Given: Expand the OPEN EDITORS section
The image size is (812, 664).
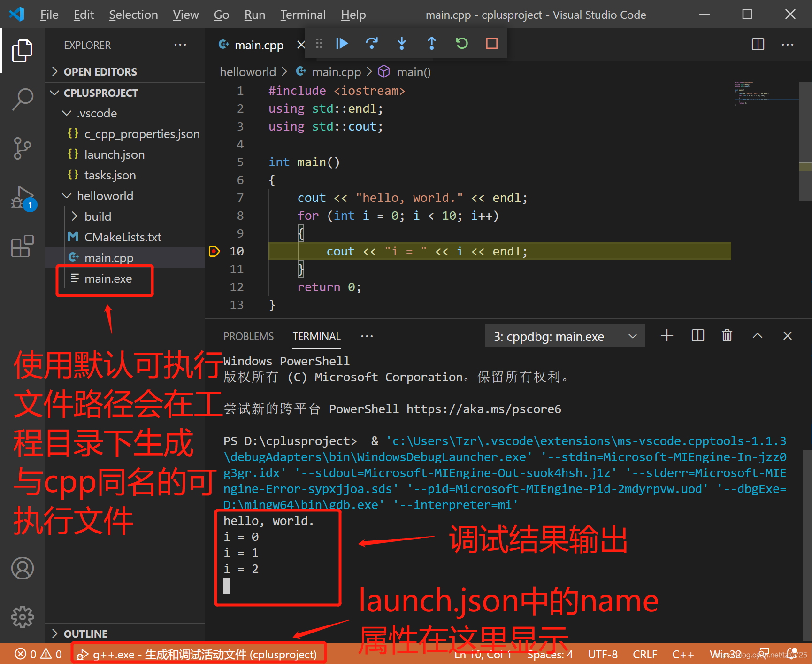Looking at the screenshot, I should pyautogui.click(x=125, y=72).
